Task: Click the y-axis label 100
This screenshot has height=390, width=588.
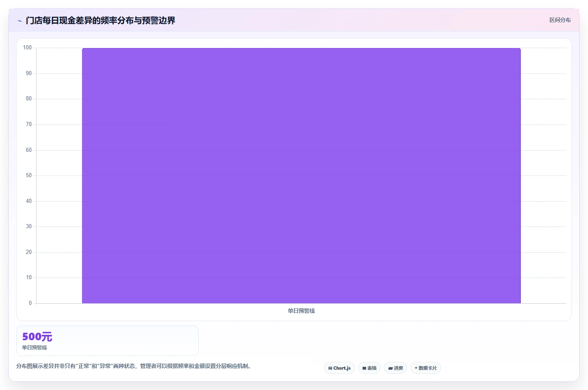Action: (x=27, y=48)
